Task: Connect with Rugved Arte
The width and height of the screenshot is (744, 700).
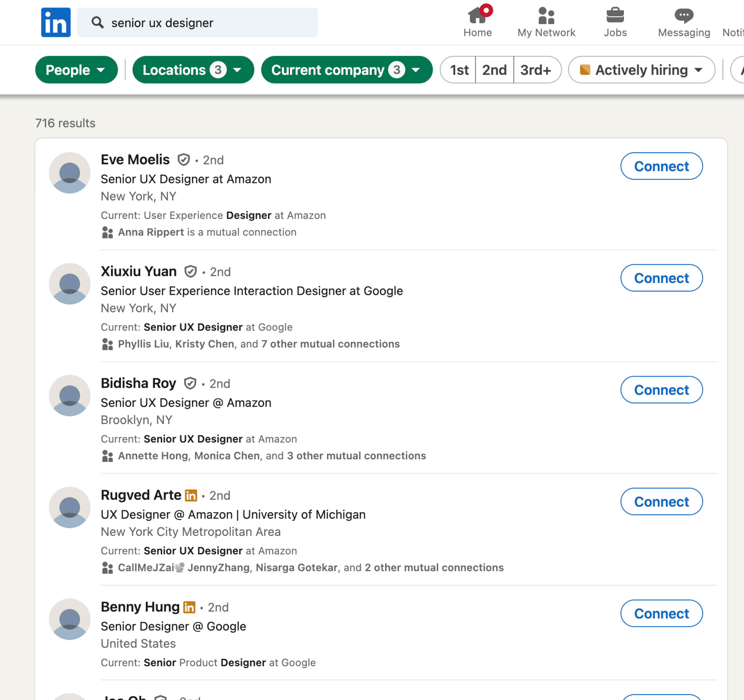Action: coord(661,502)
